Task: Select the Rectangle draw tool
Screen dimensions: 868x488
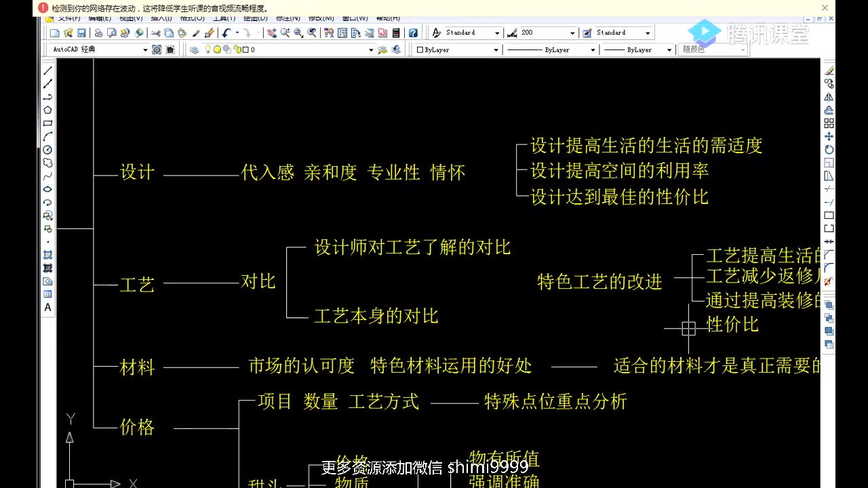Action: [x=48, y=123]
